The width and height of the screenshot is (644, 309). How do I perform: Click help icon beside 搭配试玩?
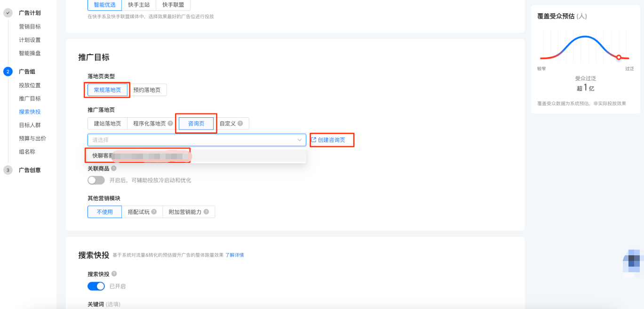point(154,212)
